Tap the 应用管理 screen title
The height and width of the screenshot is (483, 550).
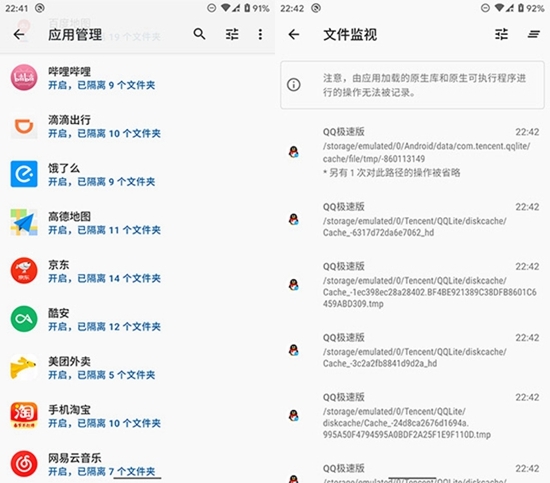coord(75,34)
